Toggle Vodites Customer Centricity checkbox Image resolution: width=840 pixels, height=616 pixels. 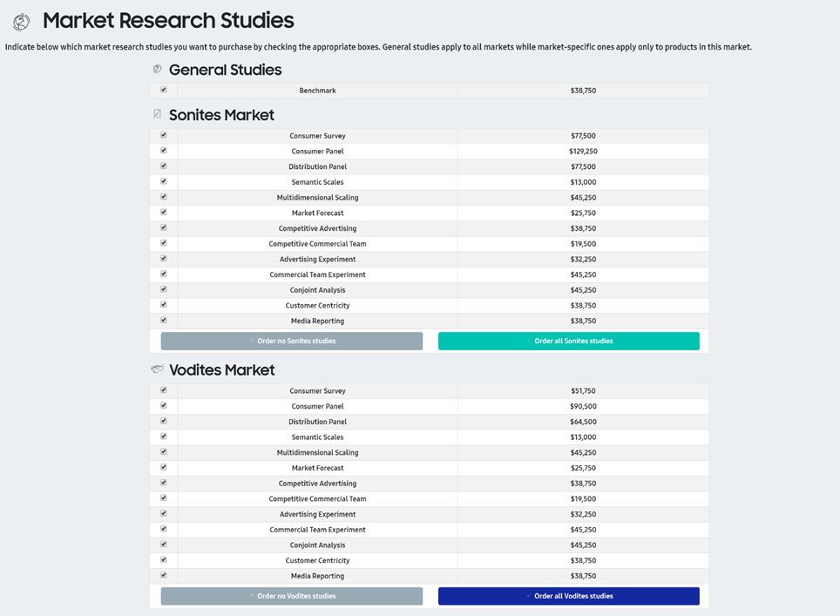pyautogui.click(x=164, y=559)
